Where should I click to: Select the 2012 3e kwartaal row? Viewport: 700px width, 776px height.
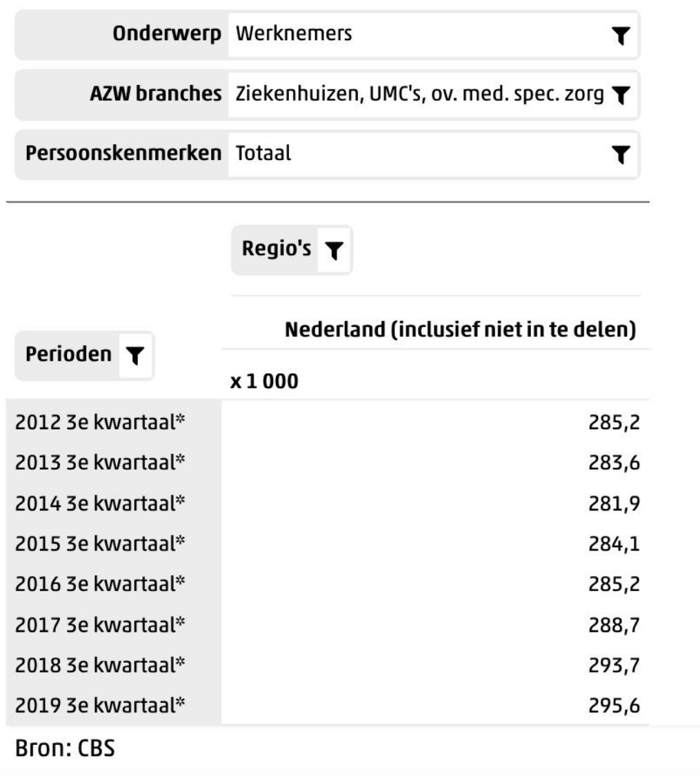[x=101, y=421]
